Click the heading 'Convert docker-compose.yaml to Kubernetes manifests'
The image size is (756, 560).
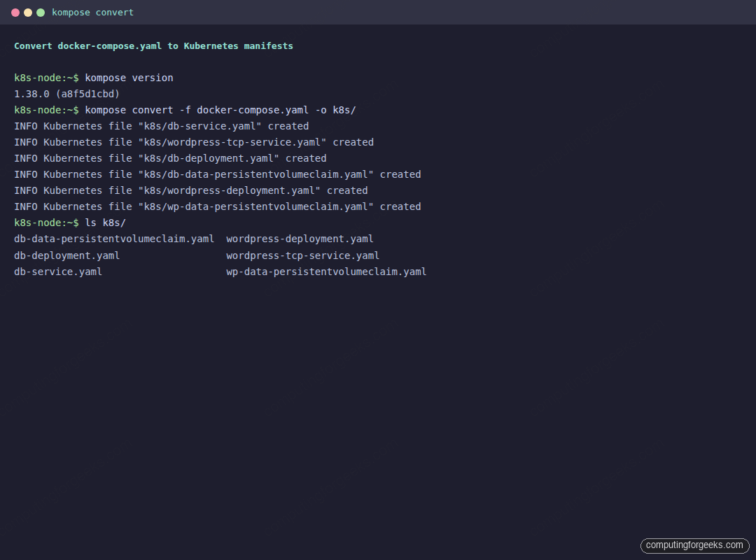[153, 45]
